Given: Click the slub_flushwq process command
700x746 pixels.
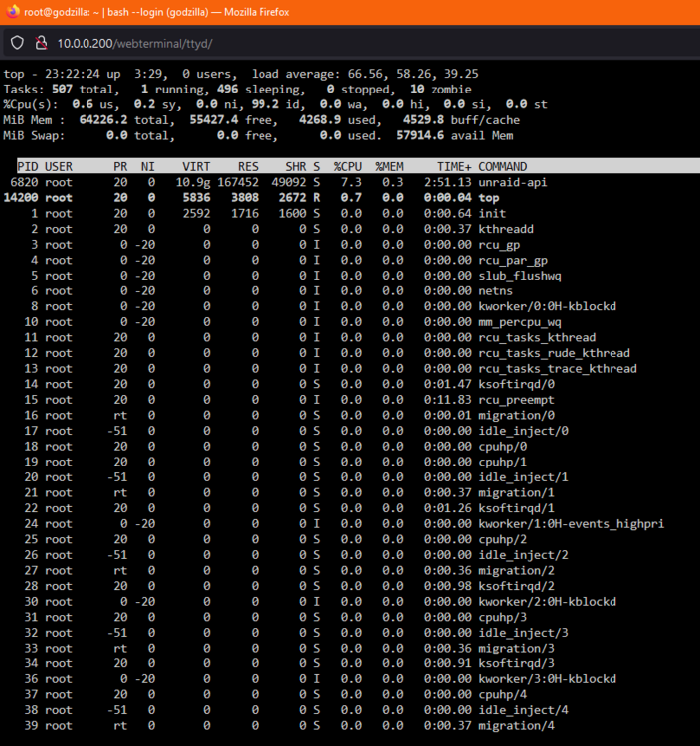Looking at the screenshot, I should (520, 276).
